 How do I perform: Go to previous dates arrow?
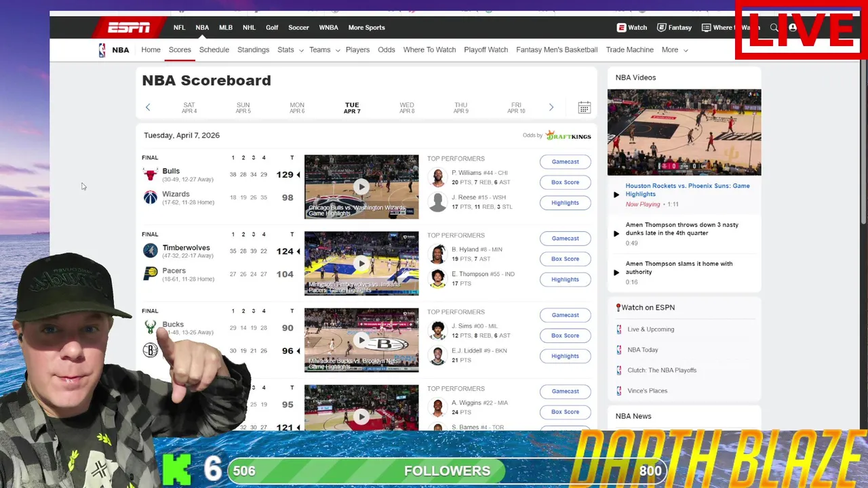click(x=148, y=107)
